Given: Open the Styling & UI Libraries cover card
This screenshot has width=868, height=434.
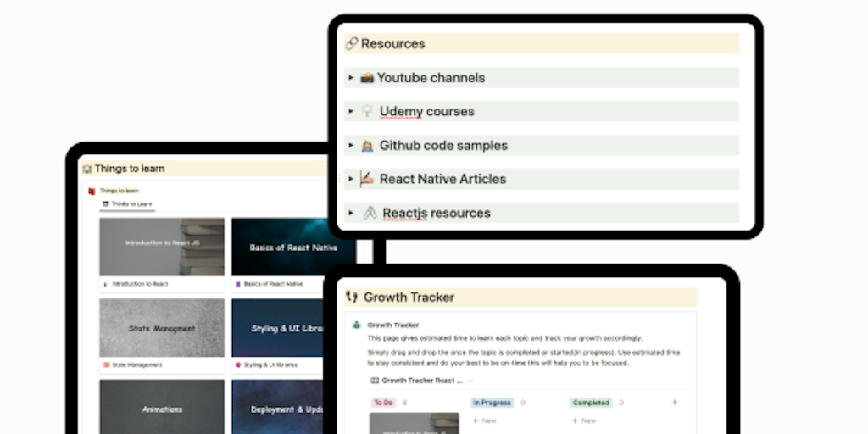Looking at the screenshot, I should coord(278,328).
